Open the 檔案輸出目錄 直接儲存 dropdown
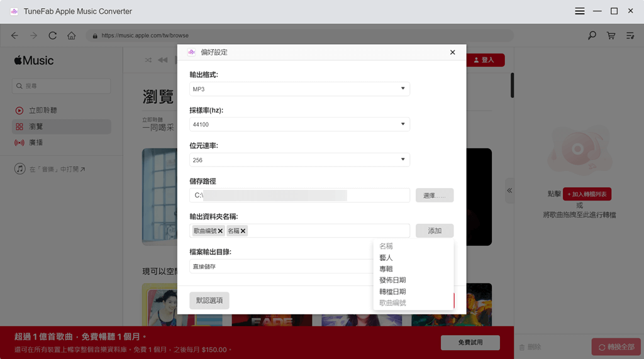 pos(281,266)
